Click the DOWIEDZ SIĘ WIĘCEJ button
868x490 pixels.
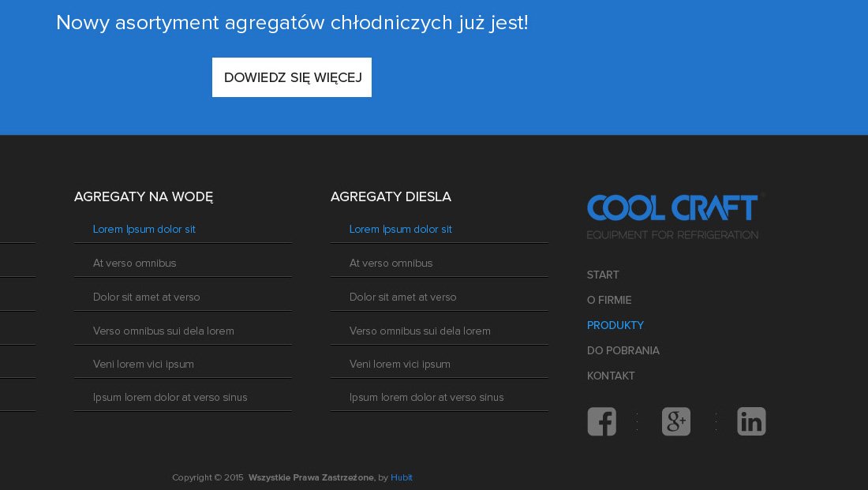pyautogui.click(x=292, y=77)
